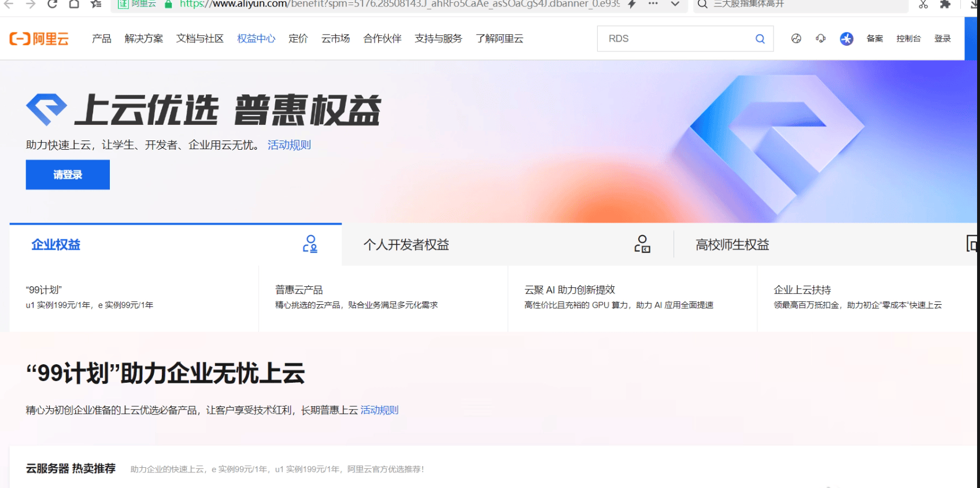Click the search magnifier icon in RDS box
Image resolution: width=980 pixels, height=488 pixels.
coord(760,39)
